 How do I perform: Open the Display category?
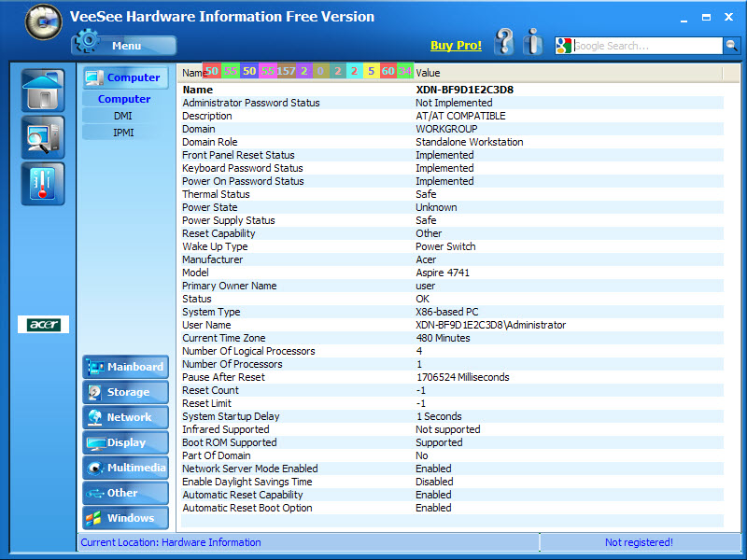click(126, 443)
